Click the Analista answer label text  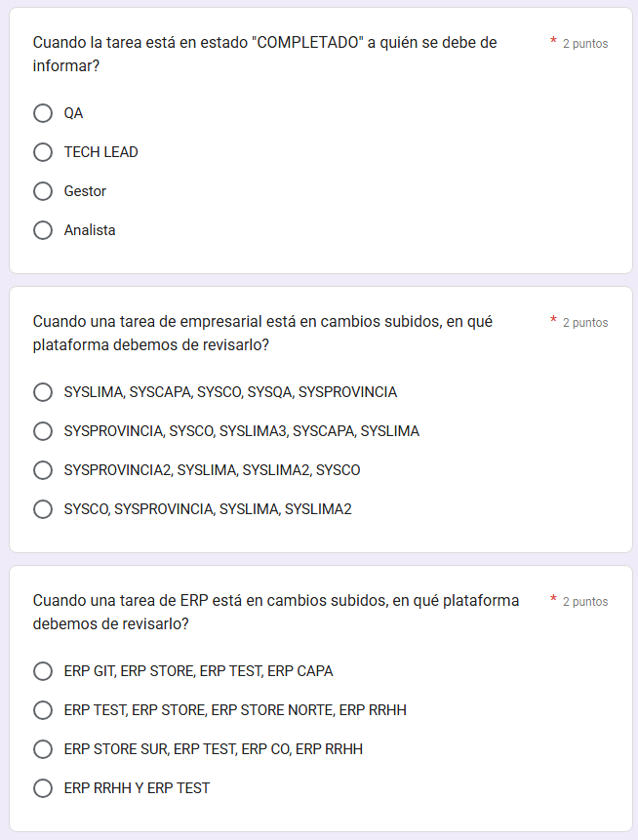point(90,230)
